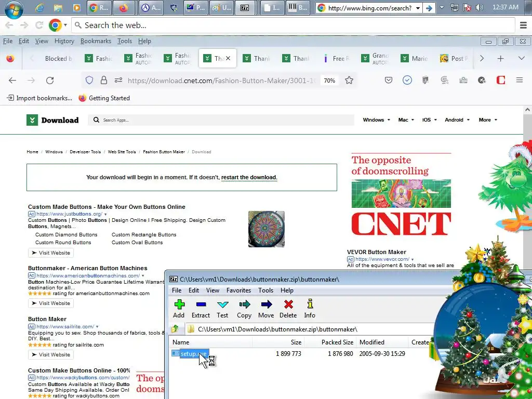List all Firefox tabs dropdown
The image size is (532, 399).
click(x=522, y=58)
